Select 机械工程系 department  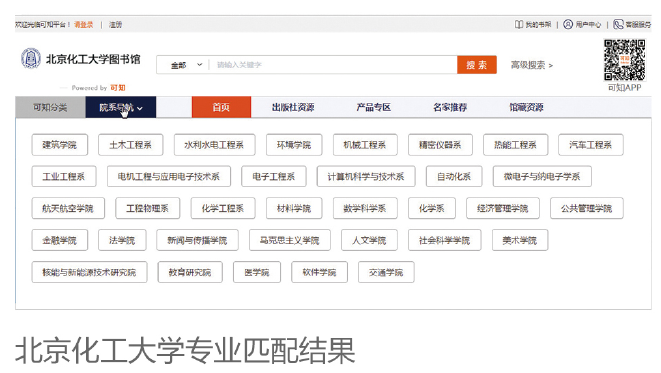(x=365, y=145)
